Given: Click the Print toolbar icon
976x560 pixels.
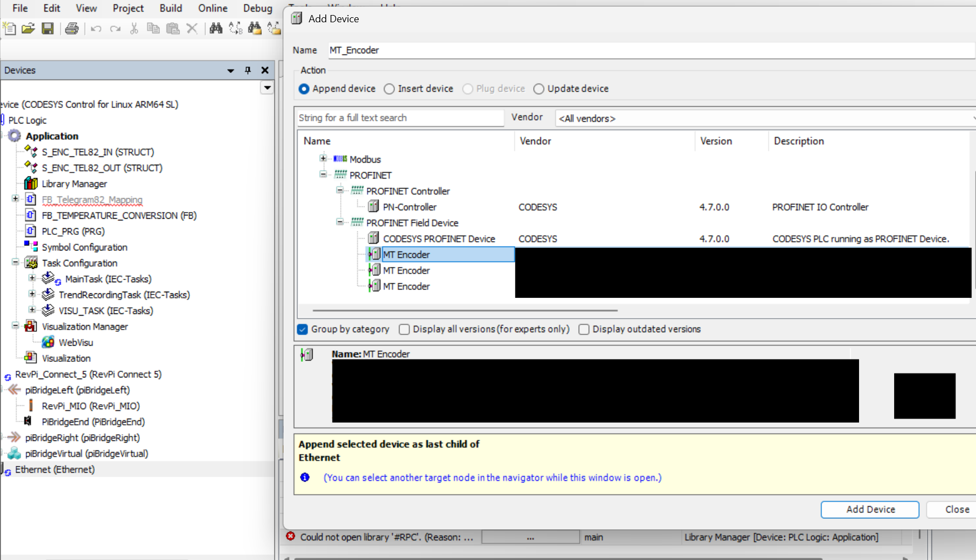Looking at the screenshot, I should point(72,28).
